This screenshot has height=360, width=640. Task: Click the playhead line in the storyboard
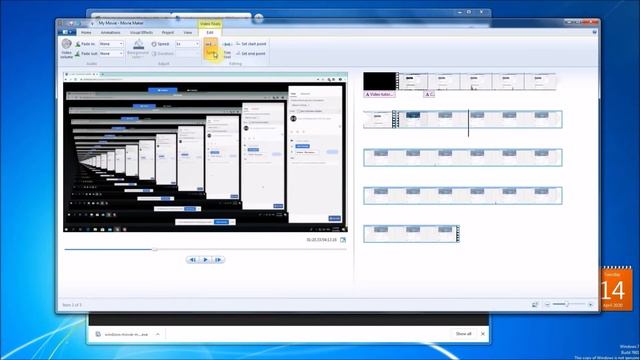click(x=468, y=123)
